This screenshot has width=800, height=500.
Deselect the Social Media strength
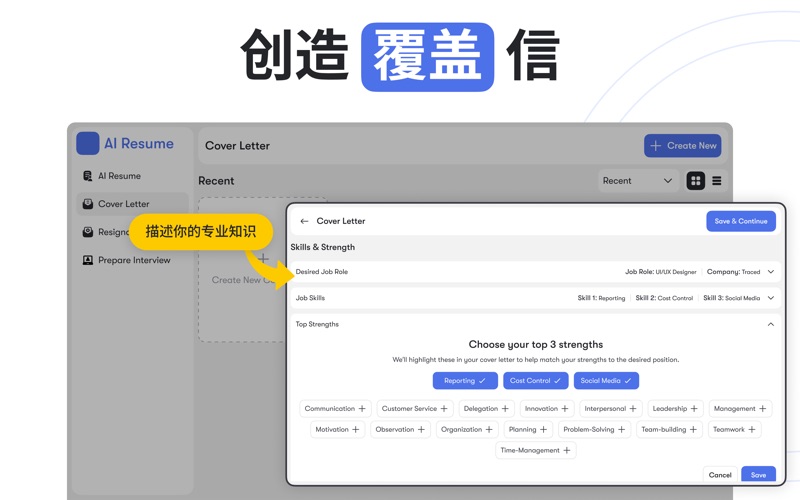coord(606,381)
